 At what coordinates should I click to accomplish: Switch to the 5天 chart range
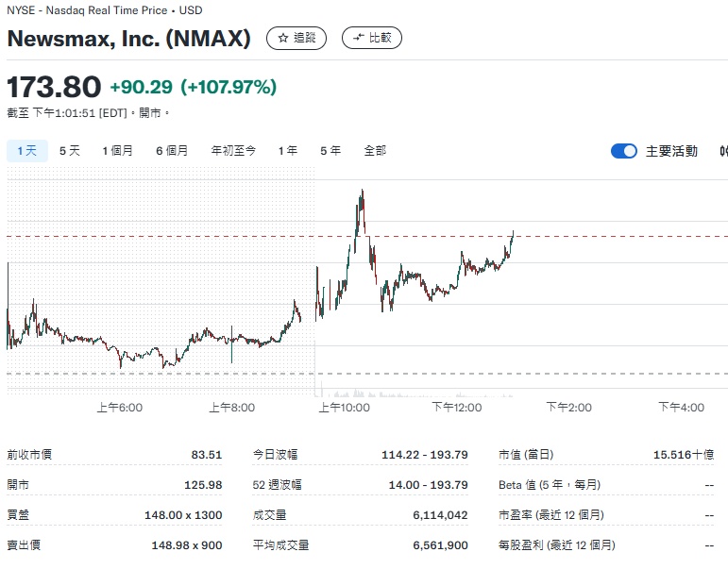click(x=70, y=151)
